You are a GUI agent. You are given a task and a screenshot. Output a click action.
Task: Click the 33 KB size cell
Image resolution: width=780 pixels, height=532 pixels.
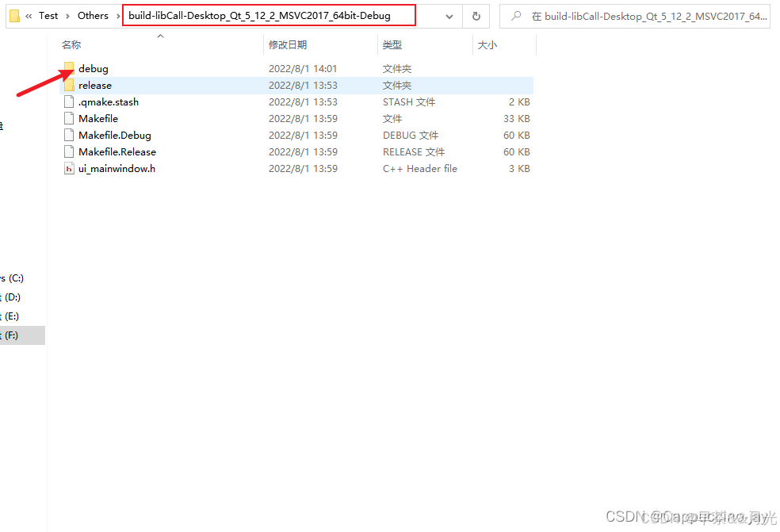(x=517, y=118)
